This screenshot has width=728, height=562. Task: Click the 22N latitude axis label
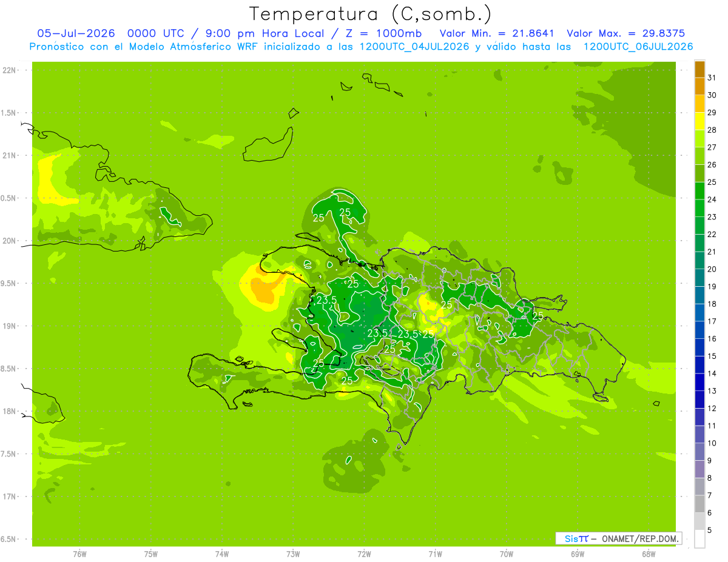click(10, 70)
